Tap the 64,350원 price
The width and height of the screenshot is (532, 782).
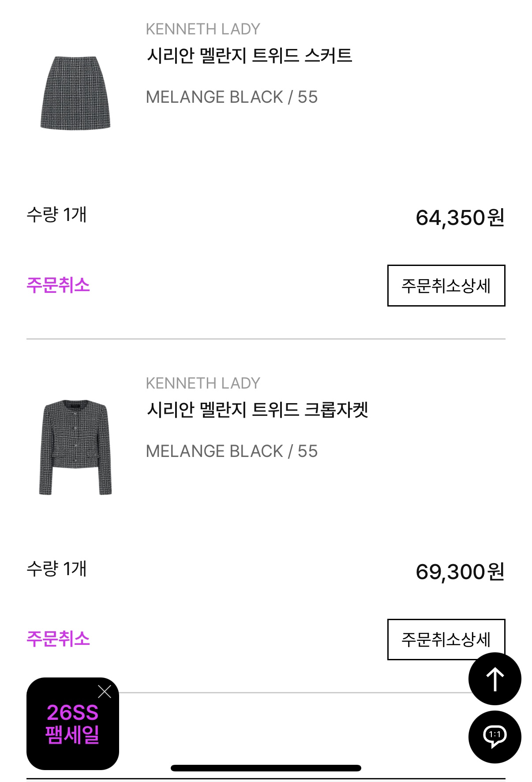click(460, 217)
